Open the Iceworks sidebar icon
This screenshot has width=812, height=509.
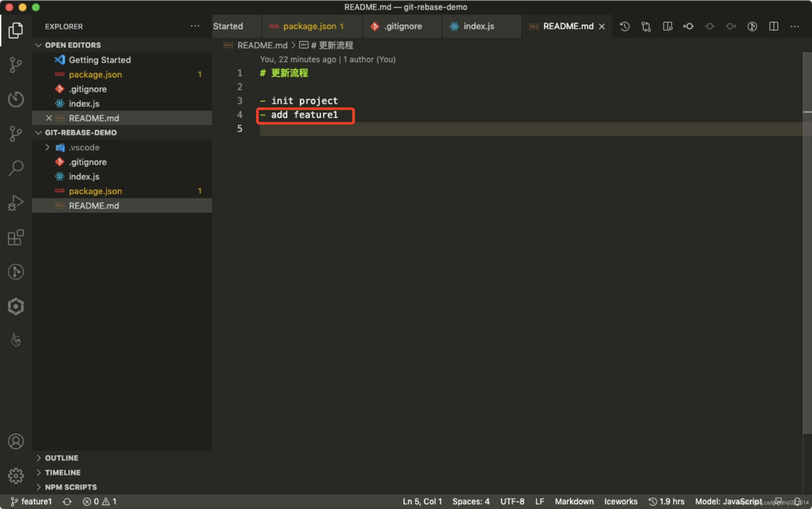click(x=16, y=306)
